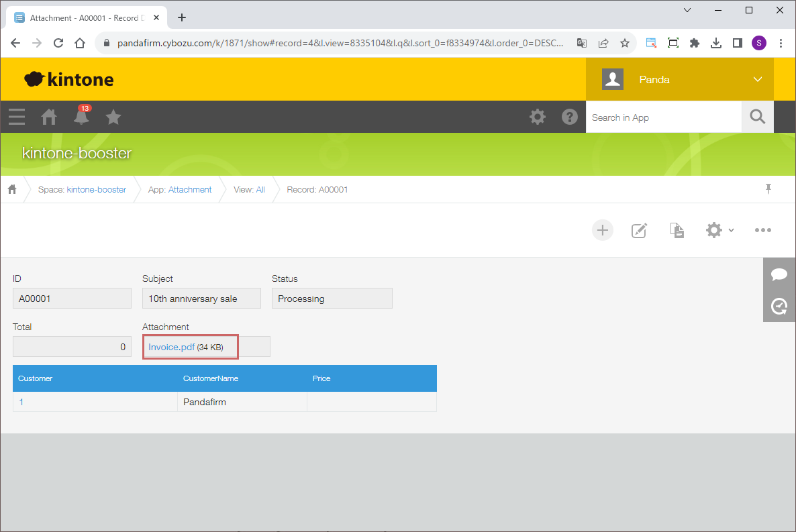Add a new record with plus icon
The height and width of the screenshot is (532, 796).
(x=602, y=230)
